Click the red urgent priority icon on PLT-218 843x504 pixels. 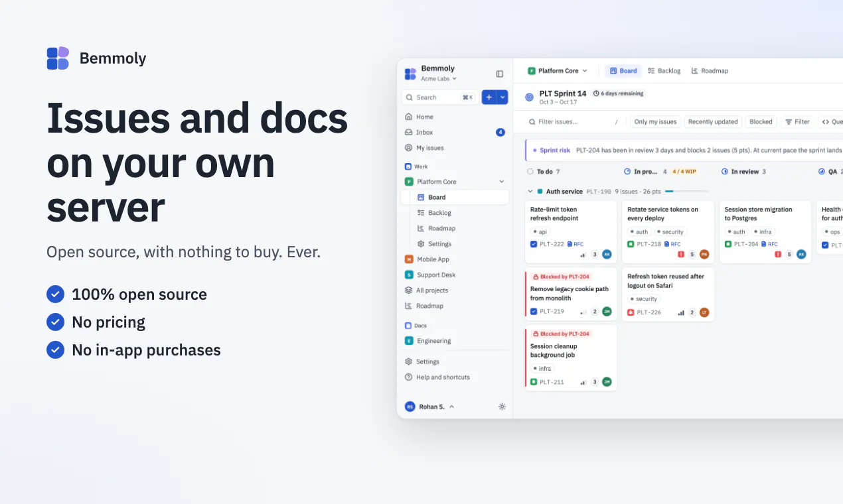click(x=680, y=254)
